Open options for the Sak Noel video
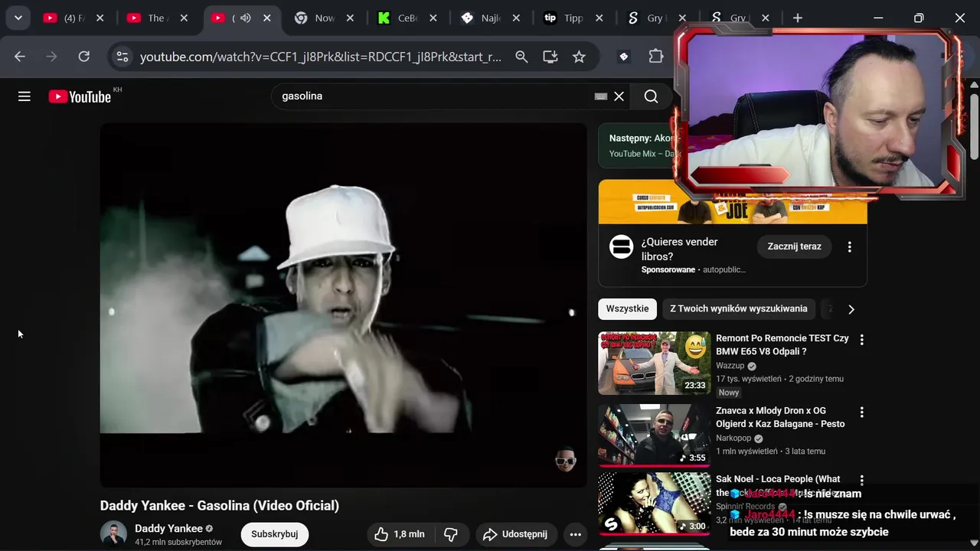The width and height of the screenshot is (980, 551). tap(861, 481)
